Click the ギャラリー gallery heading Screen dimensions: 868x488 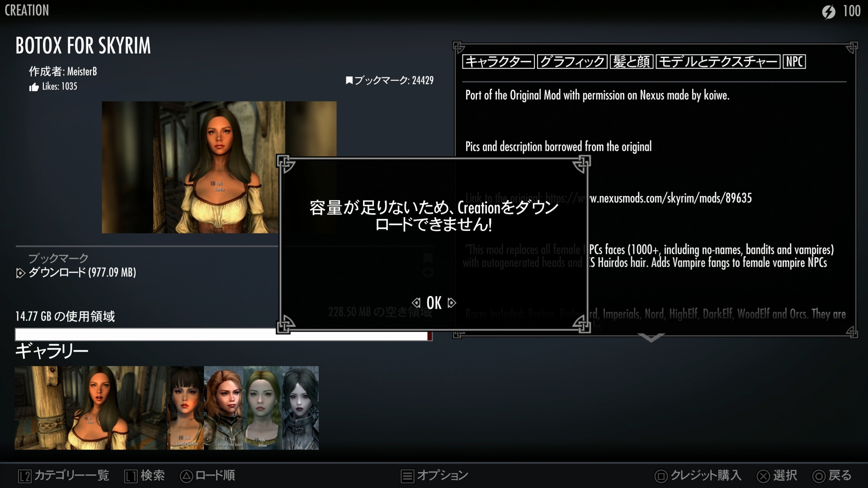(52, 351)
